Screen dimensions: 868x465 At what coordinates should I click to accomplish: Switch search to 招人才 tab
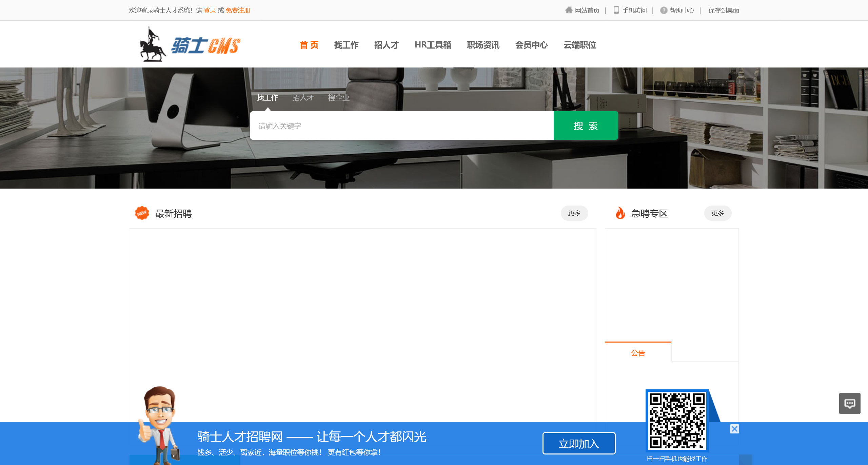(x=303, y=98)
